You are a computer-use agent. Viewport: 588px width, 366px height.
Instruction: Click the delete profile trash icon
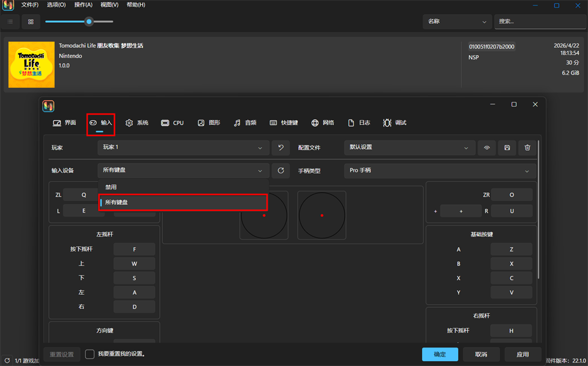527,148
